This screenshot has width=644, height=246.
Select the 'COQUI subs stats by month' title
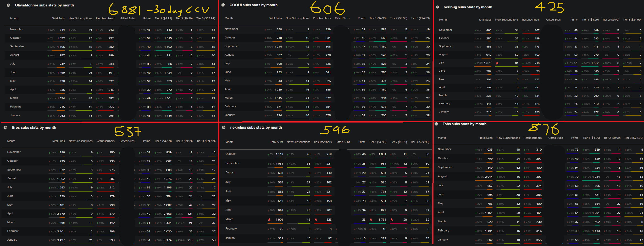click(x=254, y=5)
